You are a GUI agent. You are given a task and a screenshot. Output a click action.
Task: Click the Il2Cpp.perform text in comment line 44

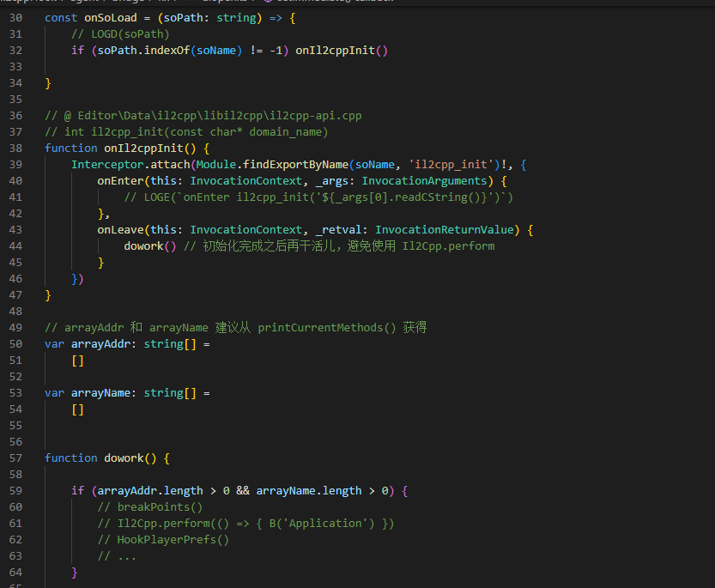(x=448, y=246)
